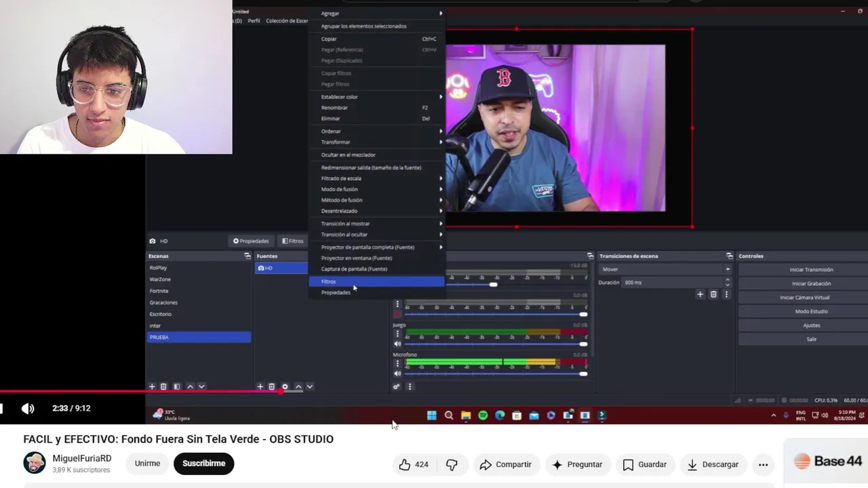Open Spotify from the taskbar
The height and width of the screenshot is (488, 868).
(483, 415)
